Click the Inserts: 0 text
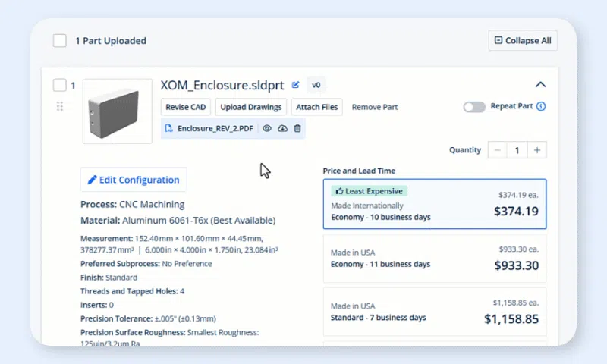Viewport: 607px width, 364px height. click(x=97, y=305)
